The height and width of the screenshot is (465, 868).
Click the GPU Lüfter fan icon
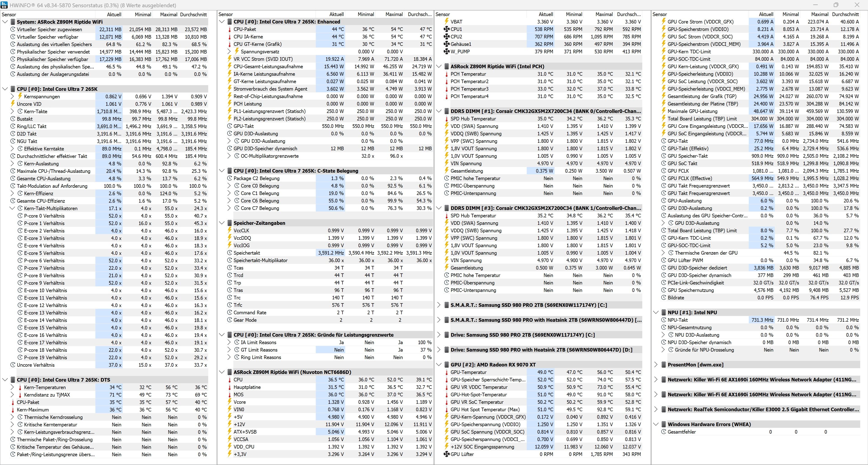pos(446,454)
